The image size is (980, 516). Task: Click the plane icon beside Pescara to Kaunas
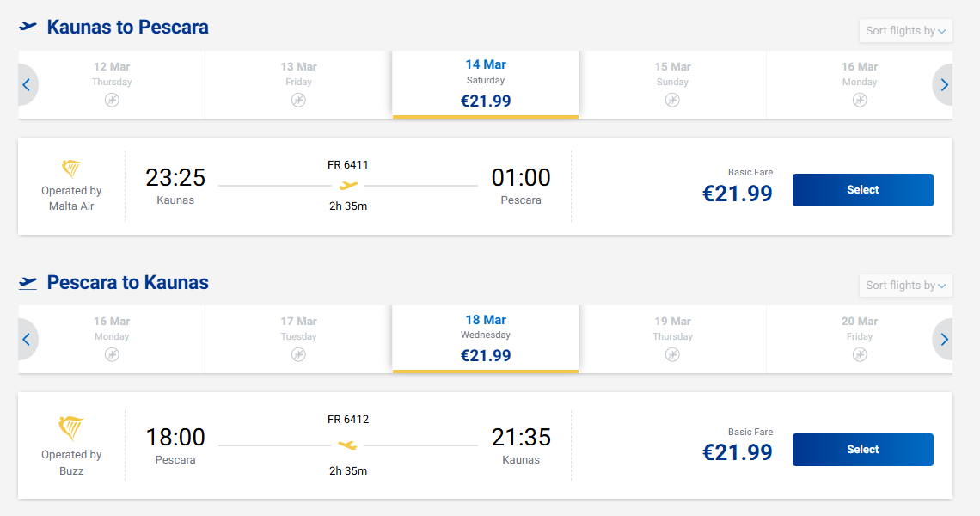pyautogui.click(x=28, y=282)
